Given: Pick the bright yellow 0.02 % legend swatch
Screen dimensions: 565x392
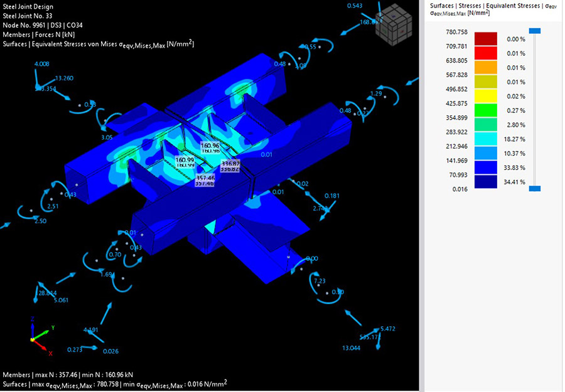Looking at the screenshot, I should pyautogui.click(x=485, y=96).
